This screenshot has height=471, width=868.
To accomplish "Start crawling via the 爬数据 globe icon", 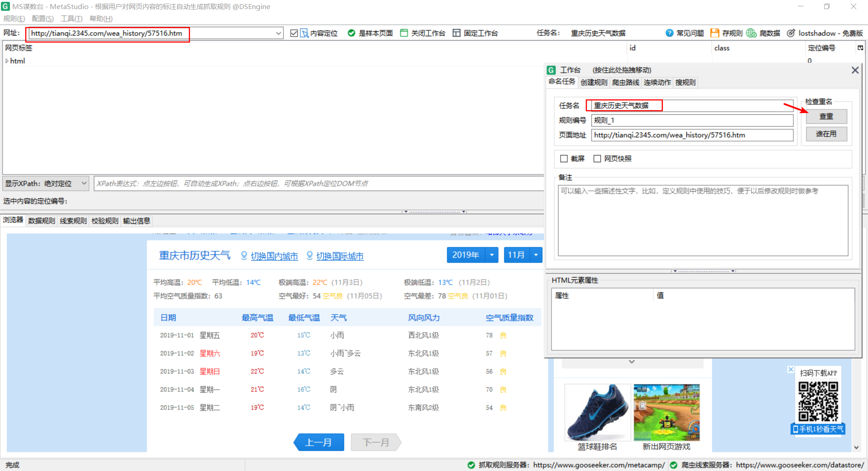I will coord(751,33).
